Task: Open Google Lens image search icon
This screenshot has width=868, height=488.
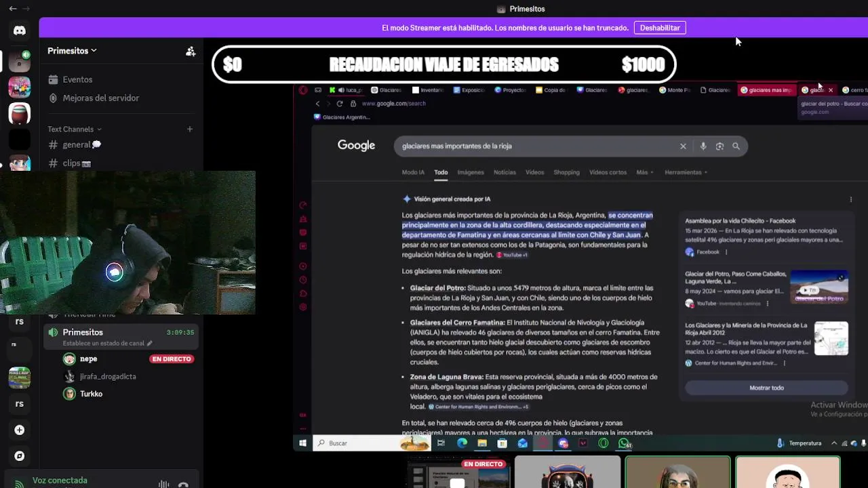Action: tap(719, 146)
